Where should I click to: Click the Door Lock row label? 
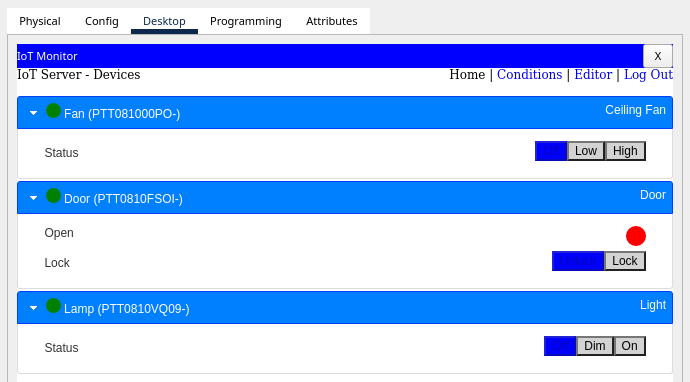point(57,263)
